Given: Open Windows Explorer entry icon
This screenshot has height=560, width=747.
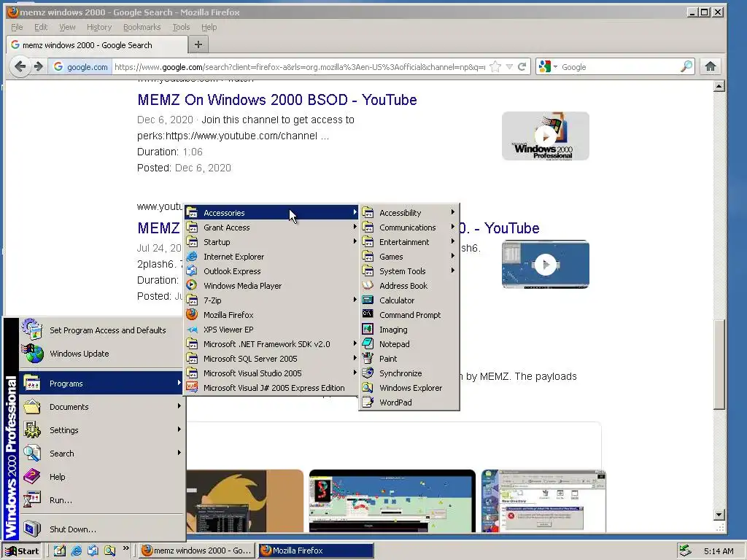Looking at the screenshot, I should point(368,388).
